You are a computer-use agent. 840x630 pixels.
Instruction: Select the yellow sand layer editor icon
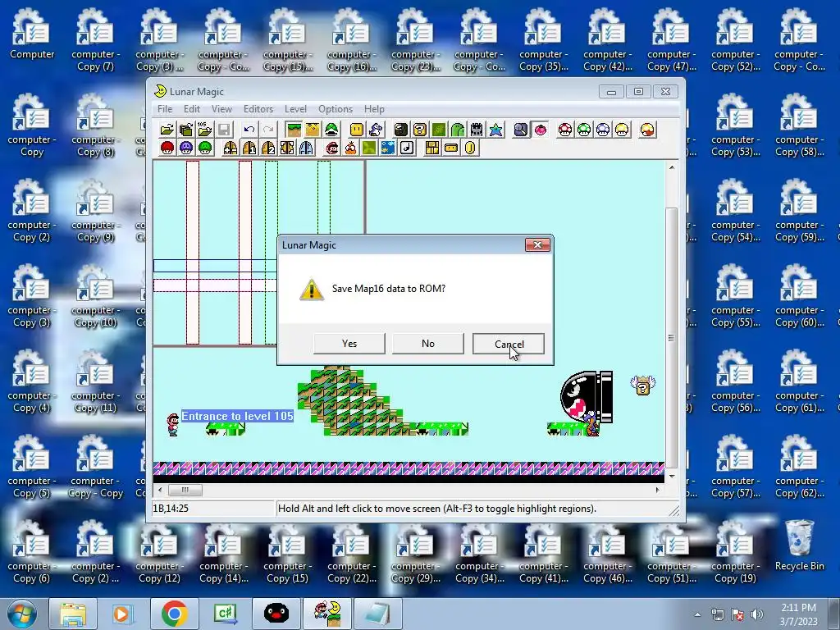click(313, 130)
